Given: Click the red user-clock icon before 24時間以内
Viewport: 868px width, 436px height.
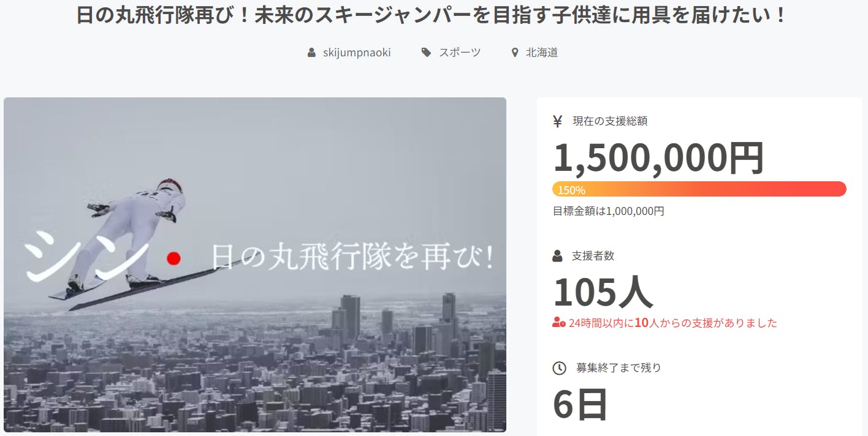Looking at the screenshot, I should pos(558,322).
